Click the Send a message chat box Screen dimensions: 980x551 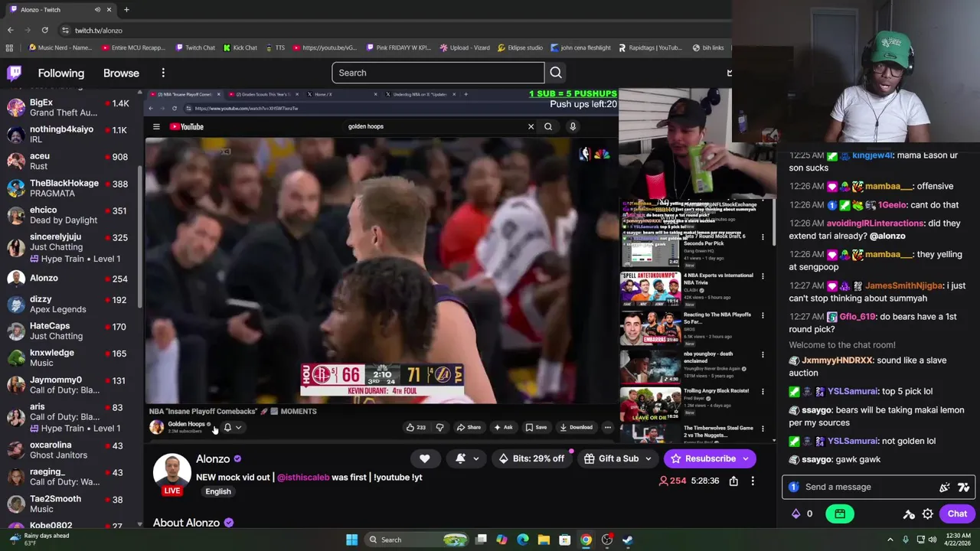coord(877,487)
